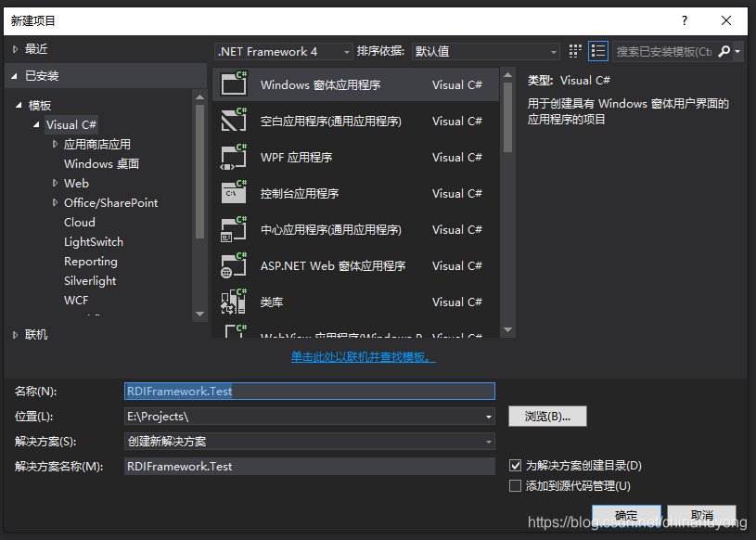The height and width of the screenshot is (540, 756).
Task: Open the solution options dropdown
Action: [310, 441]
